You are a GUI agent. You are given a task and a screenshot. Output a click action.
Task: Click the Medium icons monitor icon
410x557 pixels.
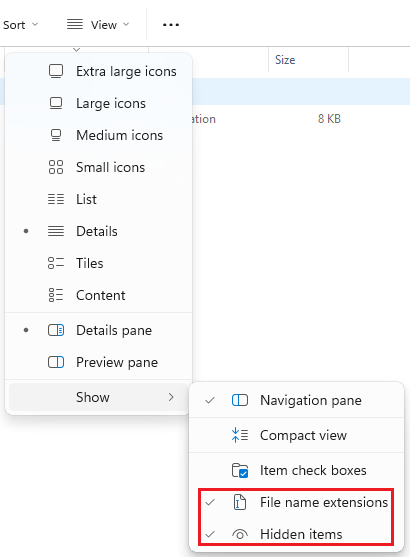(56, 135)
